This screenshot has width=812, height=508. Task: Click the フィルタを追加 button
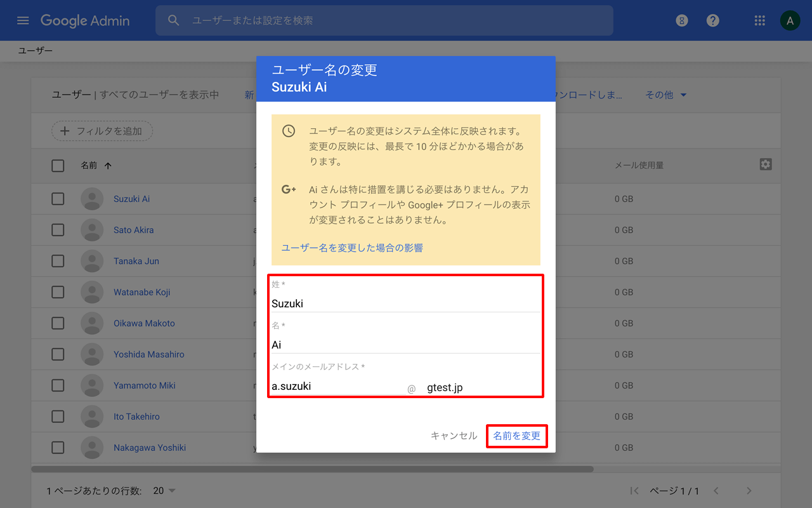[102, 131]
